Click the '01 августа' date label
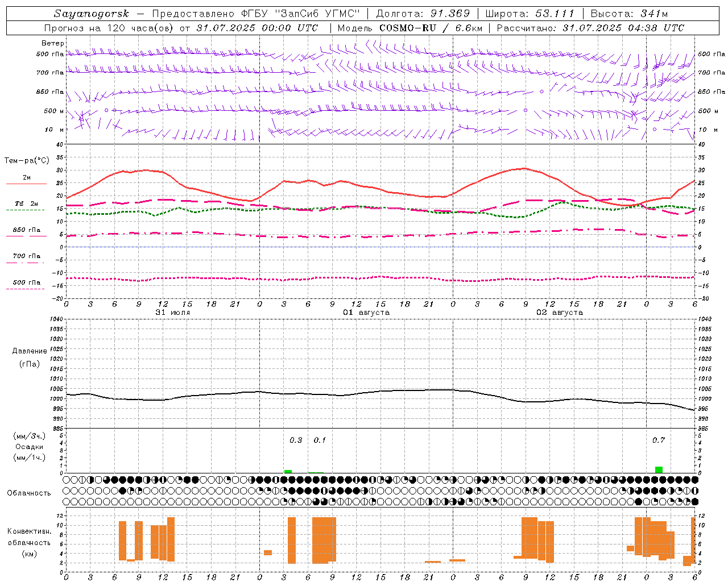Viewport: 728px width, 582px height. pos(366,313)
